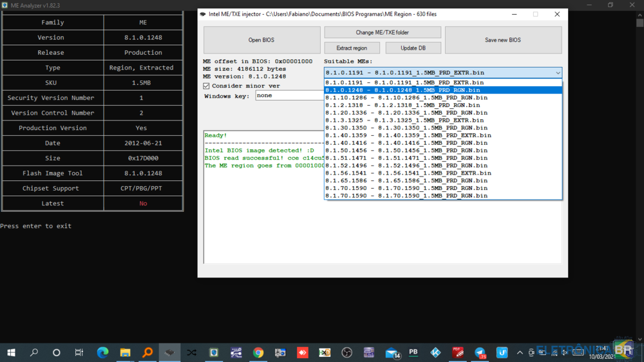Screen dimensions: 644x362
Task: Click the Open BIOS button
Action: (x=261, y=40)
